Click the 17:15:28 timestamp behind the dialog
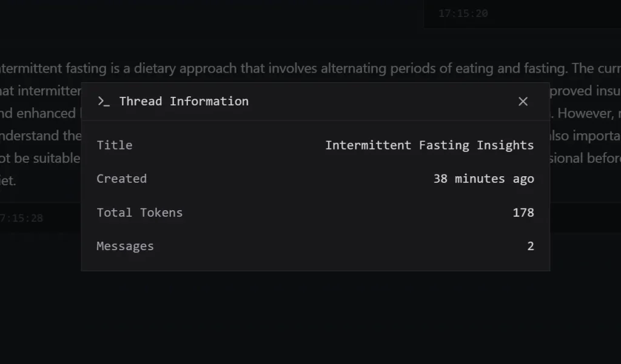 point(22,218)
